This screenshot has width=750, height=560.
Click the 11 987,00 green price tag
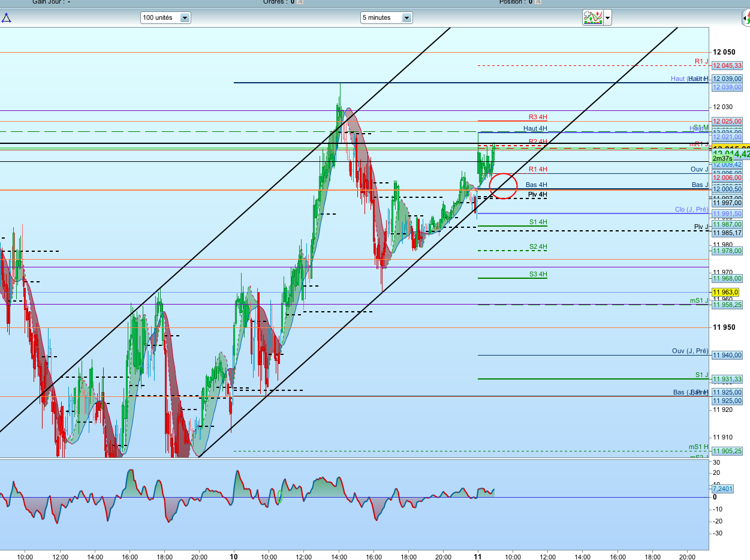[x=727, y=224]
